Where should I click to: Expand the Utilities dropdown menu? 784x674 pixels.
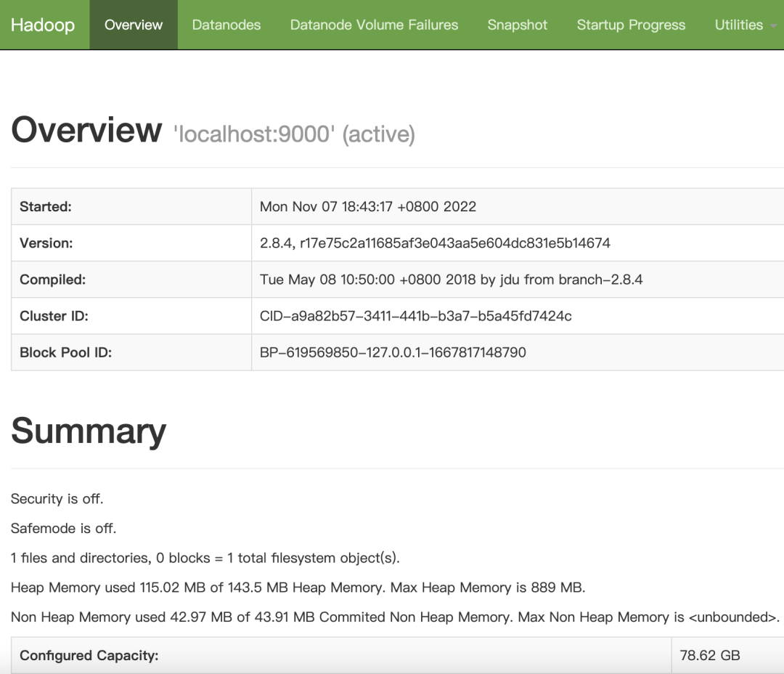tap(745, 25)
